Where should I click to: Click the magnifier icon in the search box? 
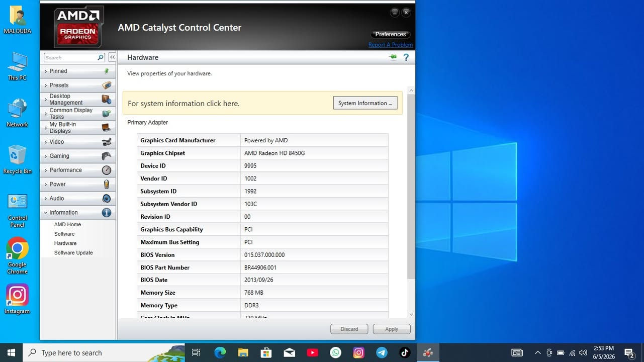pyautogui.click(x=101, y=57)
